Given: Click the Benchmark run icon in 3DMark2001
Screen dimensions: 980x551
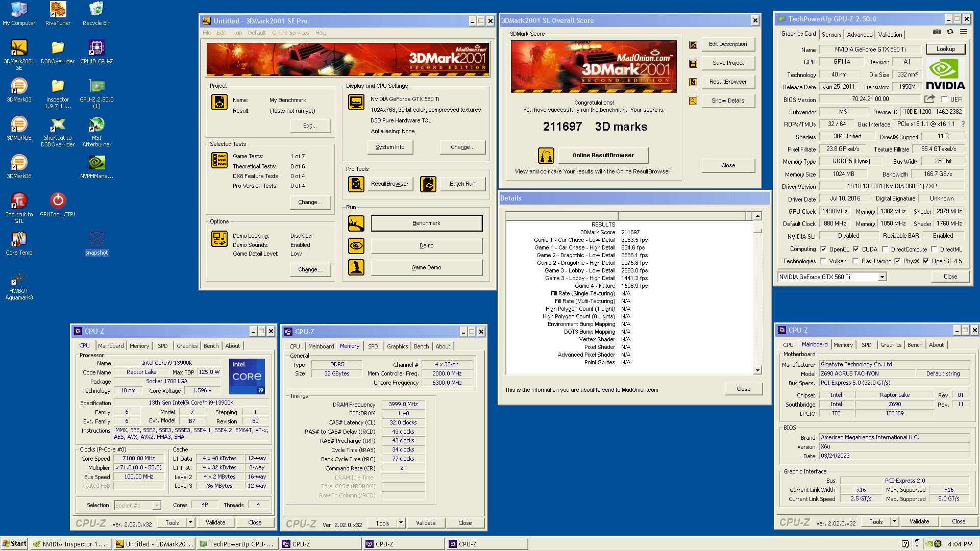Looking at the screenshot, I should click(x=356, y=223).
